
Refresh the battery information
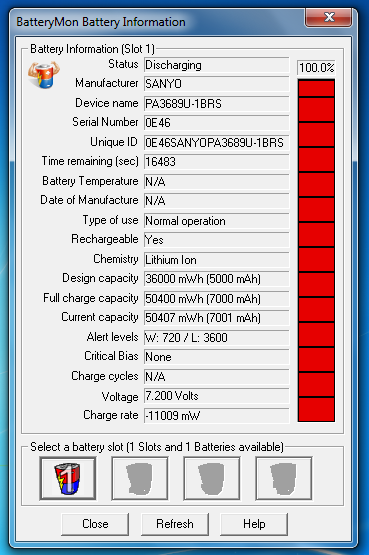(175, 524)
